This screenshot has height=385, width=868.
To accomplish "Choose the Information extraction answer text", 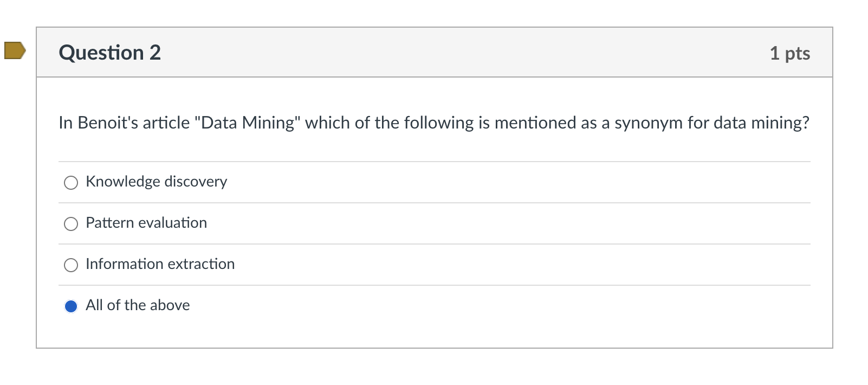I will [x=160, y=264].
